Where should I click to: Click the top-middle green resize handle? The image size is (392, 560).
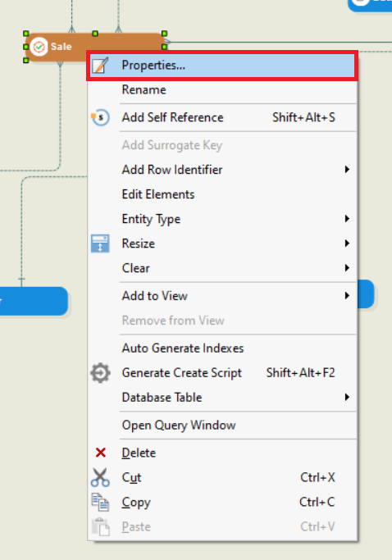pyautogui.click(x=95, y=34)
